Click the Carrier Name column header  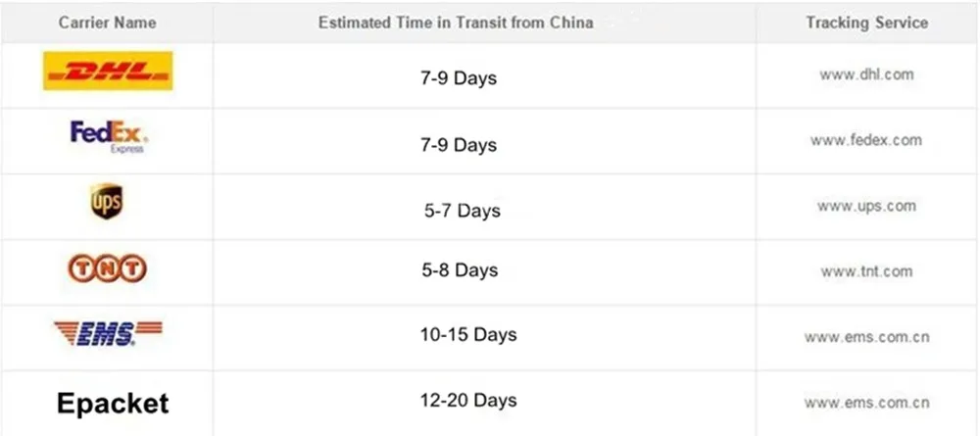coord(108,24)
